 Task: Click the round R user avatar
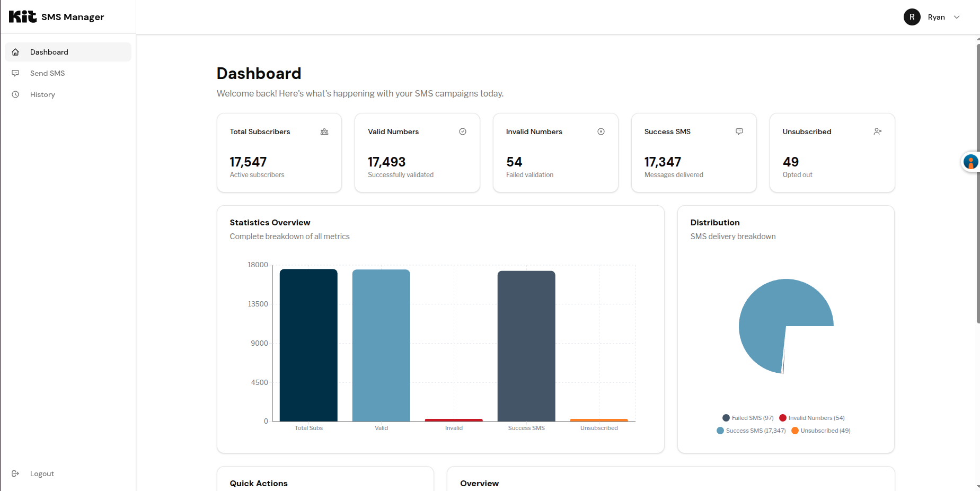click(x=912, y=17)
